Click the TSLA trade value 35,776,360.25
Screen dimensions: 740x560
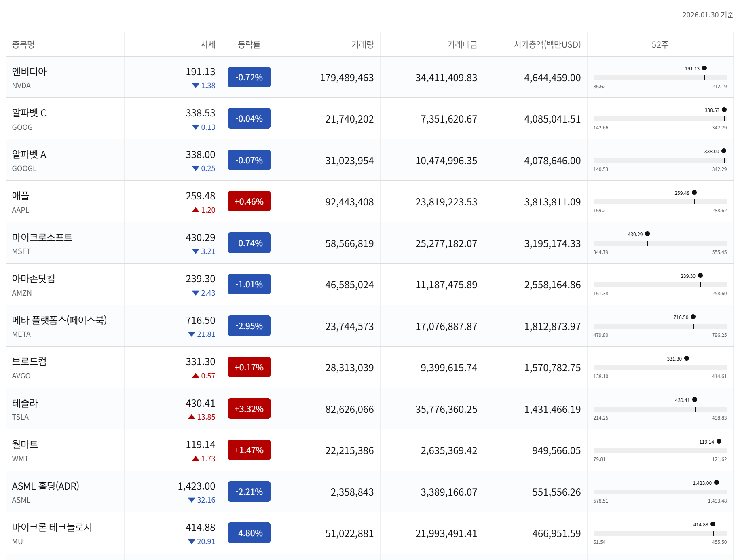[x=446, y=409]
